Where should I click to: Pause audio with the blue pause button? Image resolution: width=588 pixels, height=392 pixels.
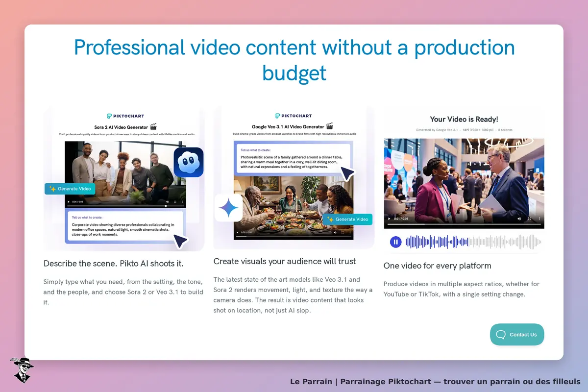(x=396, y=242)
